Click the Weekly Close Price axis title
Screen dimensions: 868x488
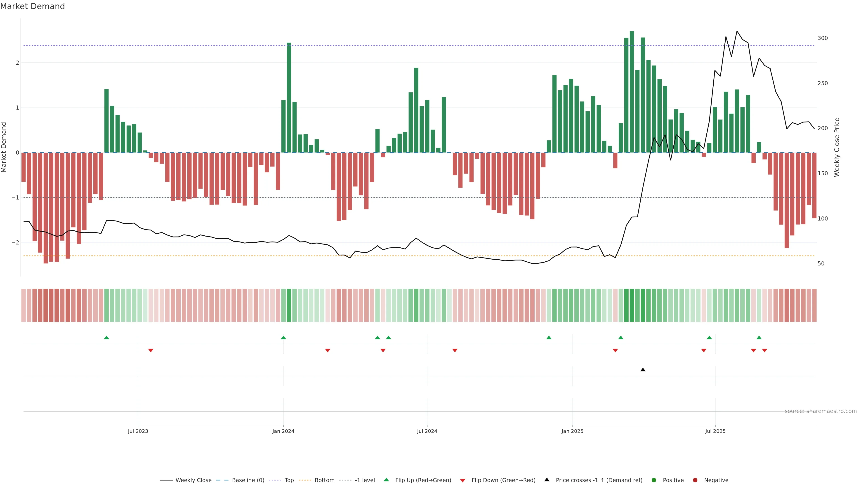coord(837,147)
